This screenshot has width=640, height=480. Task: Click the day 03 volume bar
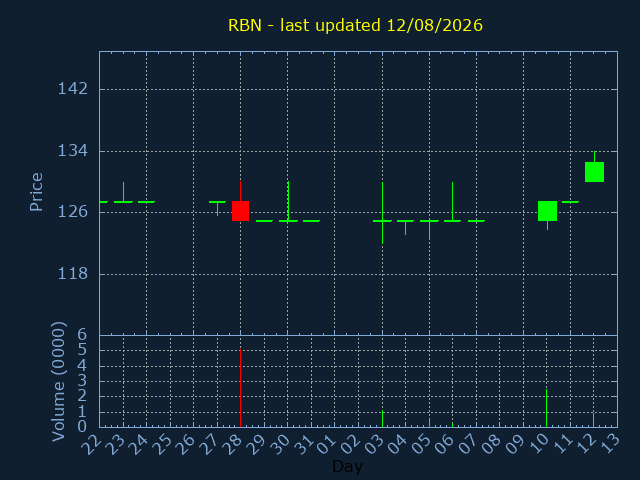pos(382,419)
